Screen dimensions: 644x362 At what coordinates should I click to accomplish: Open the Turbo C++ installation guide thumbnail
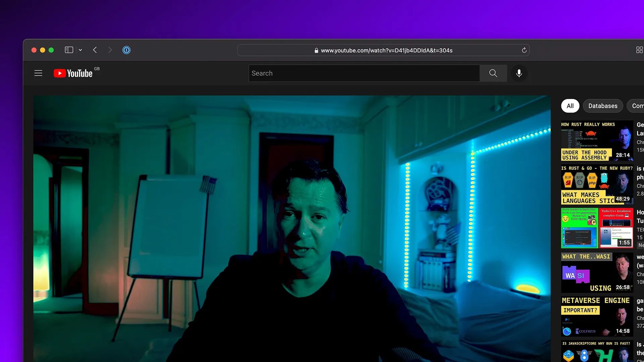click(x=597, y=228)
